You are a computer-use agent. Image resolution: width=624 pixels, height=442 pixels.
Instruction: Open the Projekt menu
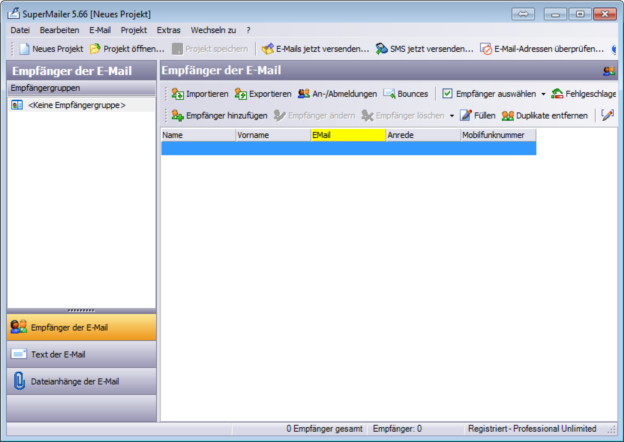(x=134, y=30)
